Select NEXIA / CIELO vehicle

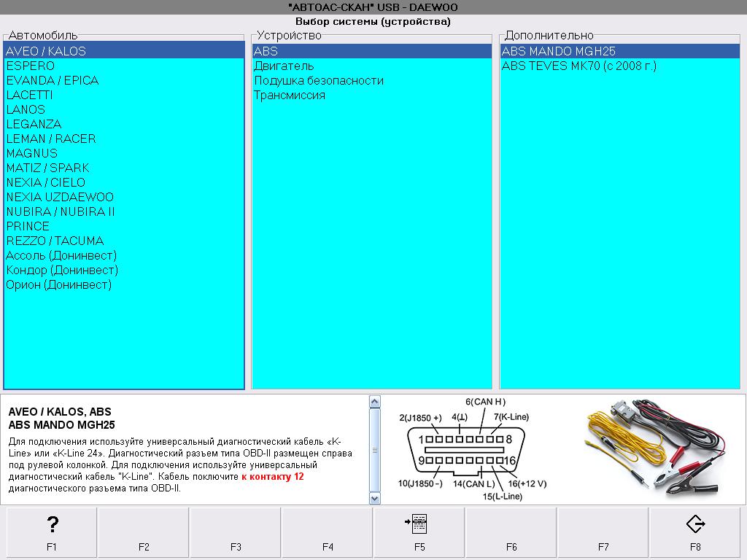point(124,182)
